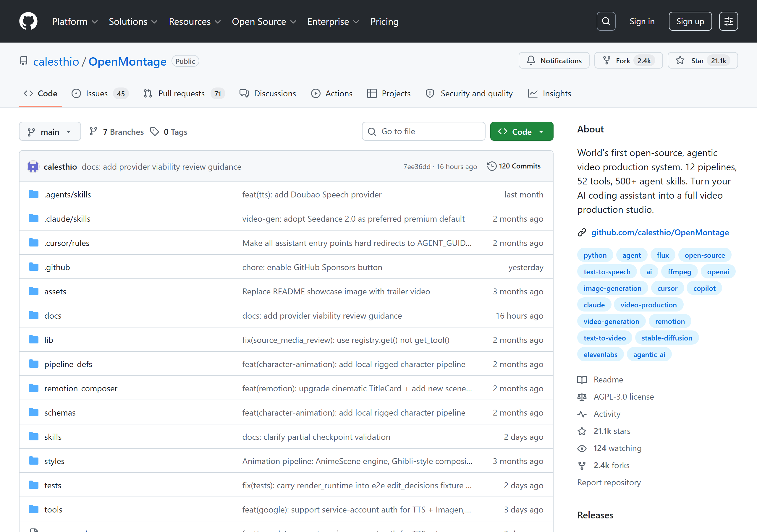The image size is (757, 532).
Task: Switch to the Issues tab
Action: pos(100,94)
